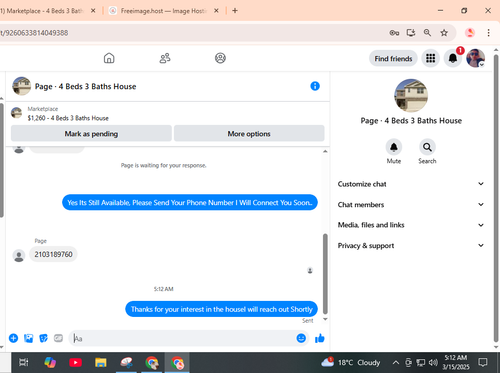Attach a photo using the image icon
Viewport: 500px width, 373px height.
coord(29,338)
